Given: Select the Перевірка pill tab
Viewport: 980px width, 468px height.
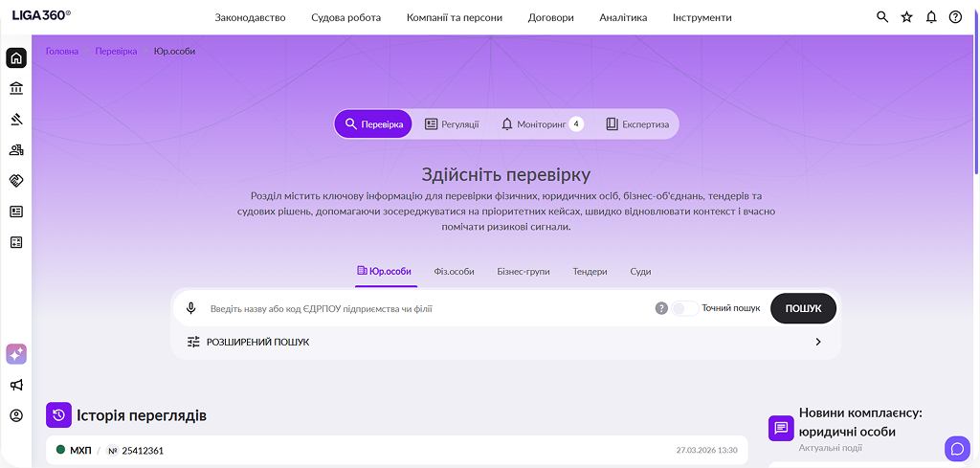Looking at the screenshot, I should coord(373,124).
